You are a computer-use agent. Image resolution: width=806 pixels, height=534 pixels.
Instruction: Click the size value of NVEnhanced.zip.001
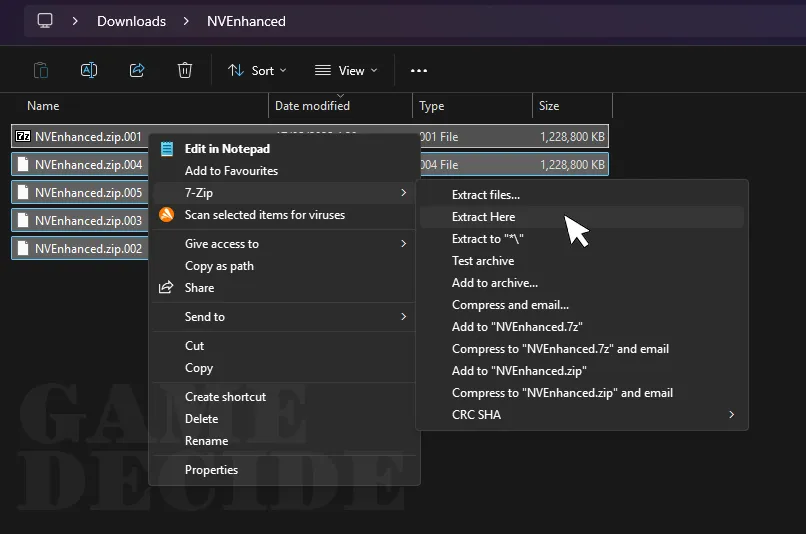572,137
